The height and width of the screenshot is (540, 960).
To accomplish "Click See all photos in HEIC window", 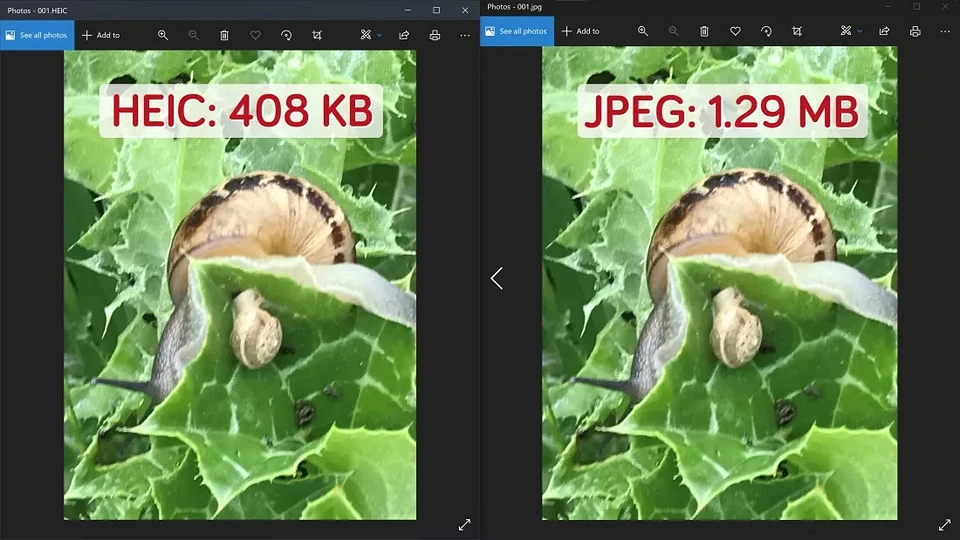I will click(37, 35).
